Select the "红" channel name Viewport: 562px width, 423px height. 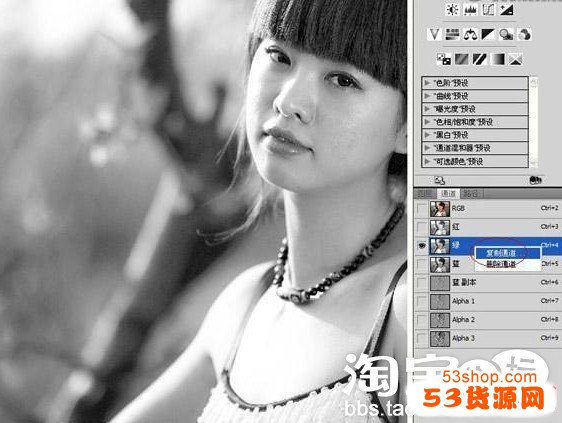click(456, 227)
